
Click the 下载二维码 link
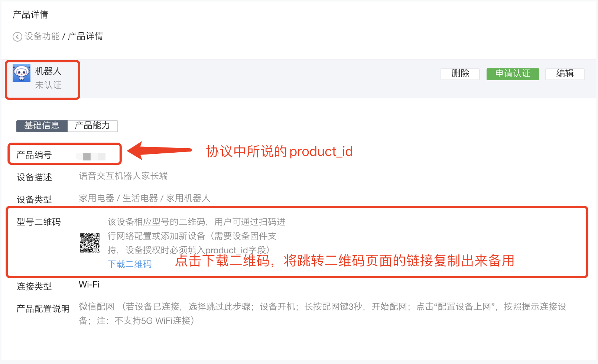pos(130,264)
